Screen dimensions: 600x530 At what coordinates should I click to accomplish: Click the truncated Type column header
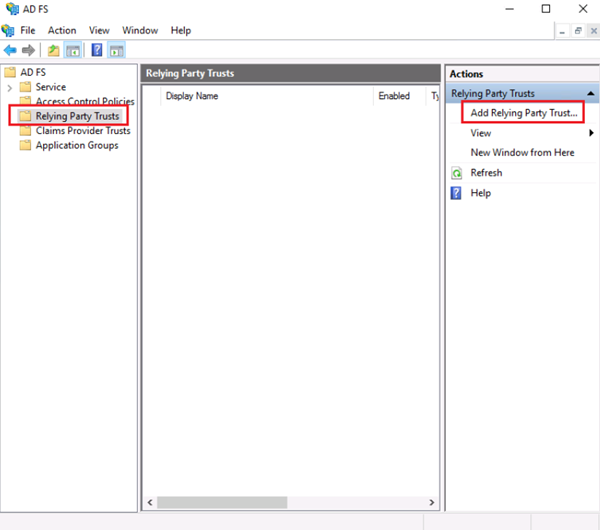(433, 96)
